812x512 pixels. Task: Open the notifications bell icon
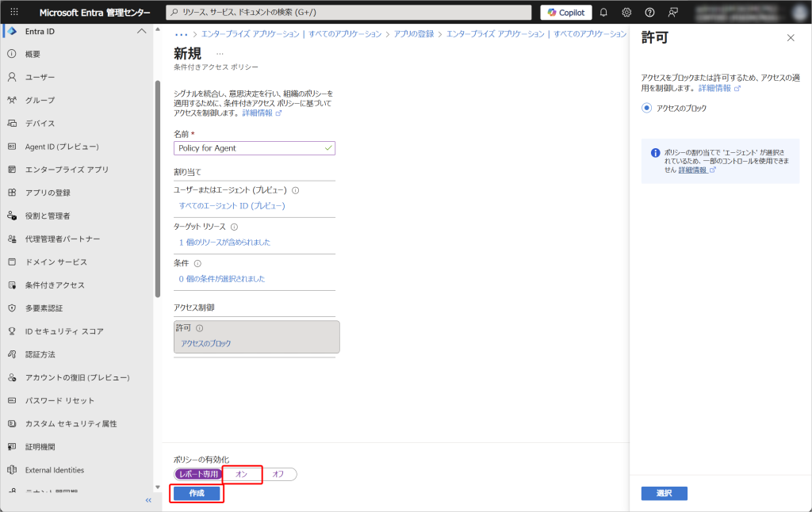[603, 13]
